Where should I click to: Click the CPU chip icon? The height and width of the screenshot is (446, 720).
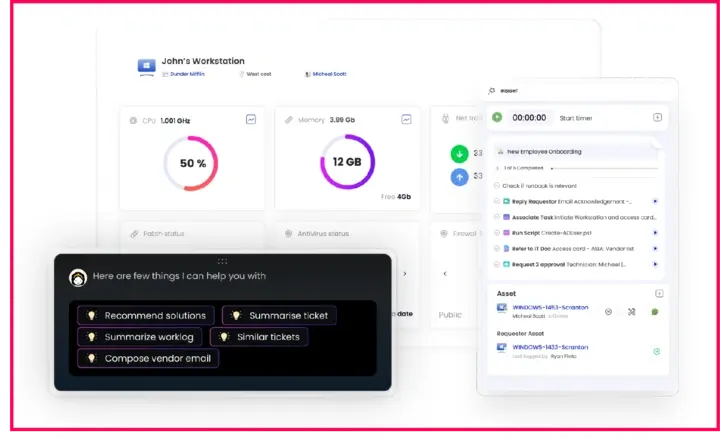tap(133, 121)
